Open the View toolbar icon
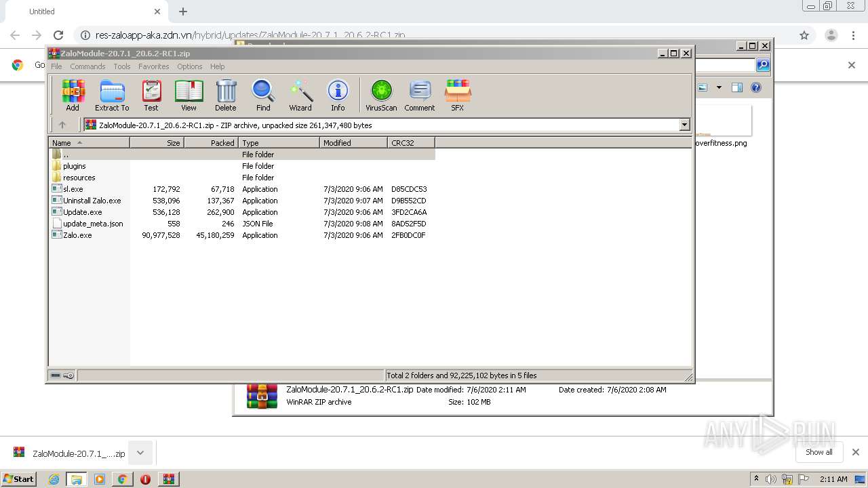 [x=189, y=95]
